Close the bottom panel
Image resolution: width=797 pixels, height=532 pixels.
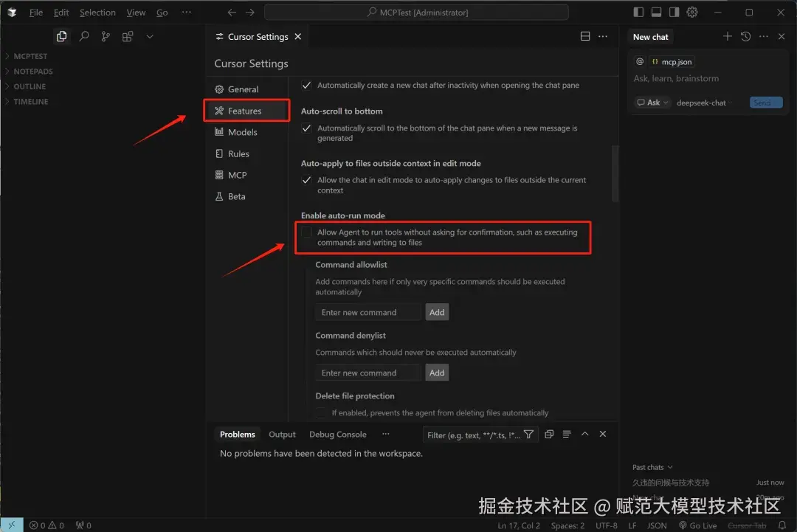click(603, 434)
